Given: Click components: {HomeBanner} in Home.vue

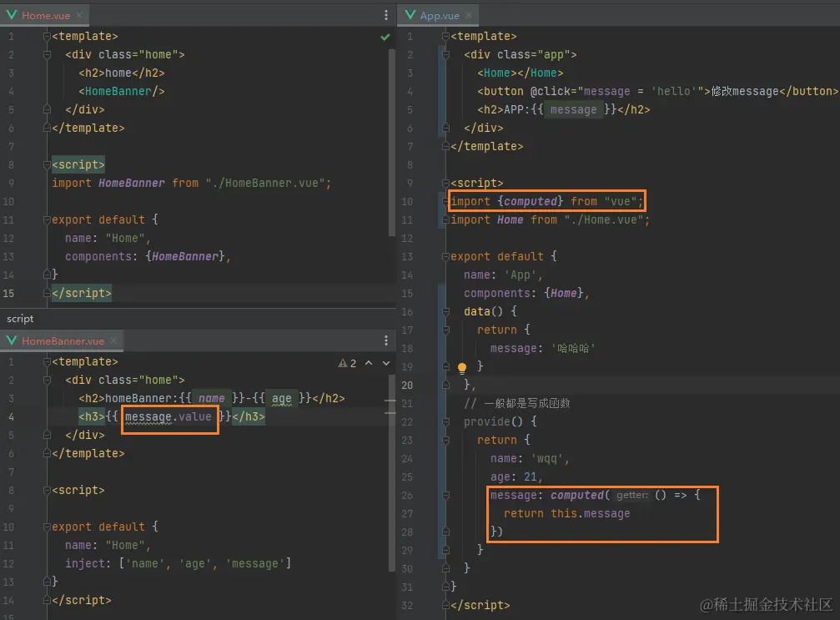Looking at the screenshot, I should point(148,257).
